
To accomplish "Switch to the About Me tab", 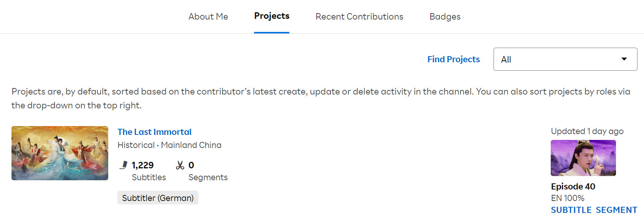I will (208, 17).
